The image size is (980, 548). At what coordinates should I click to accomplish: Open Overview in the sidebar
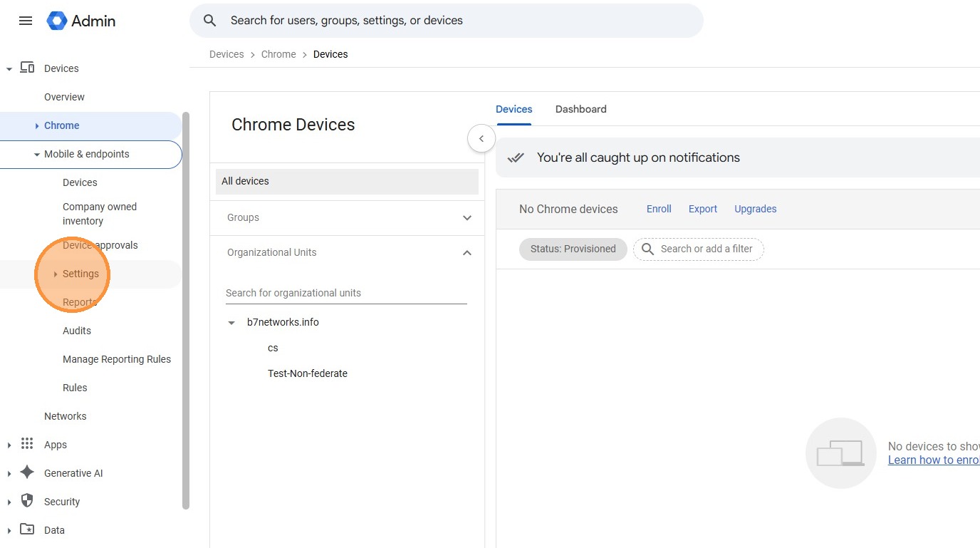(x=64, y=97)
